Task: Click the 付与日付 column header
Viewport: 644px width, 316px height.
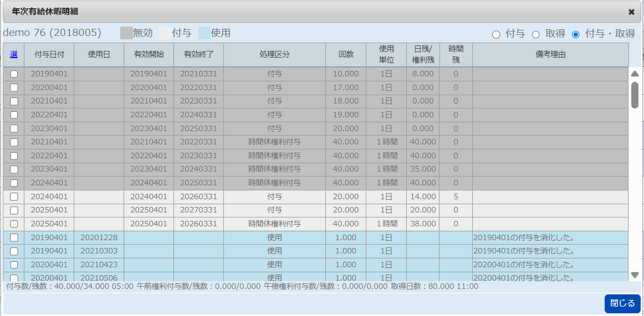Action: click(49, 54)
